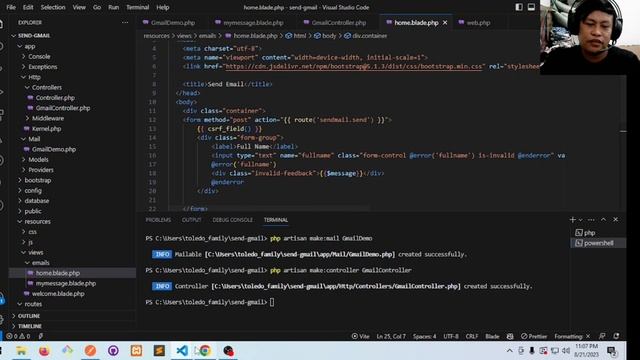Select the TERMINAL panel tab
640x360 pixels.
(276, 220)
